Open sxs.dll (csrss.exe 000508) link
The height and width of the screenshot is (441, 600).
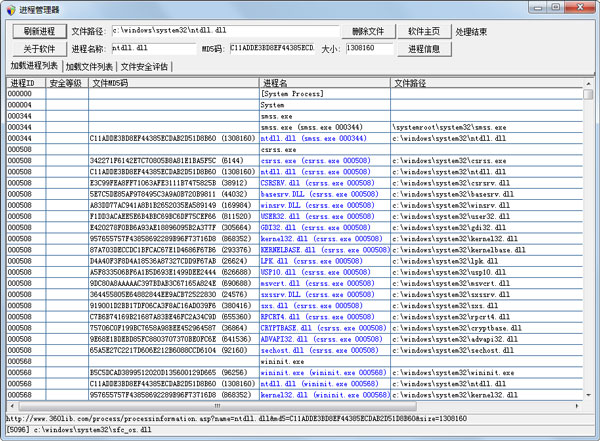click(x=311, y=305)
